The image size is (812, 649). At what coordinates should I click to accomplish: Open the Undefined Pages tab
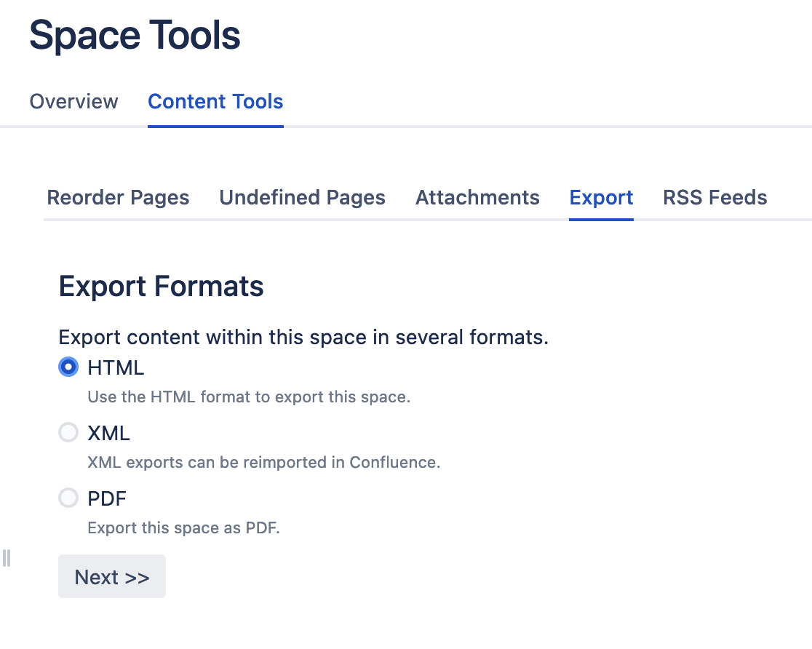click(303, 197)
